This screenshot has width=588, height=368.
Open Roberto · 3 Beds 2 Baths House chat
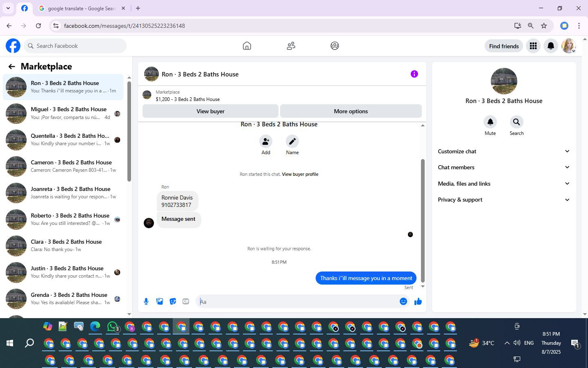63,219
